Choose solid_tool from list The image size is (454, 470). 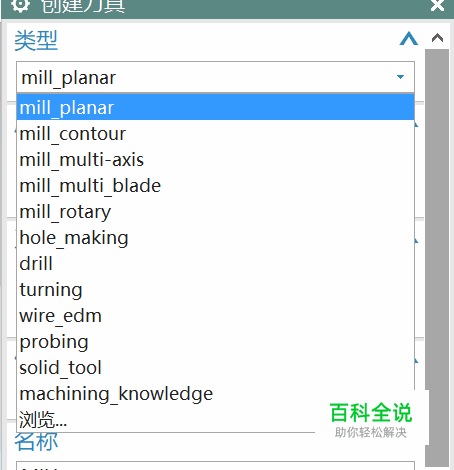pyautogui.click(x=215, y=368)
